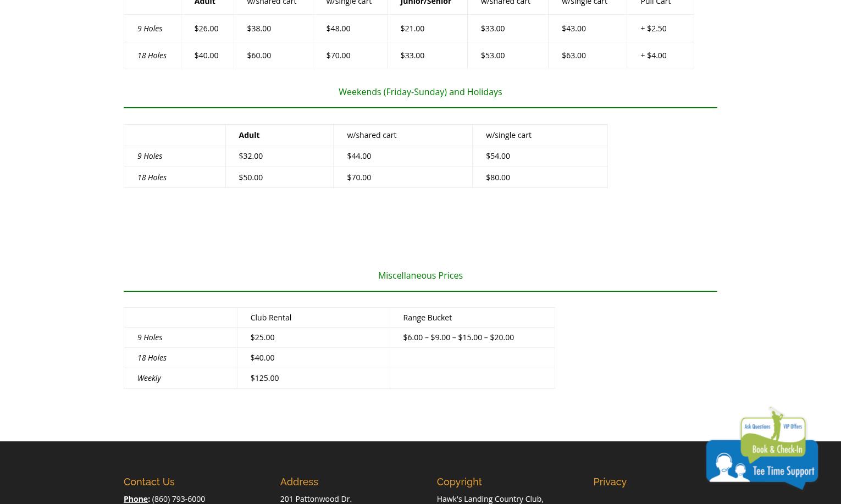Select 'Hawk's Landing Country Club,' copyright text
This screenshot has height=504, width=841.
(x=490, y=499)
